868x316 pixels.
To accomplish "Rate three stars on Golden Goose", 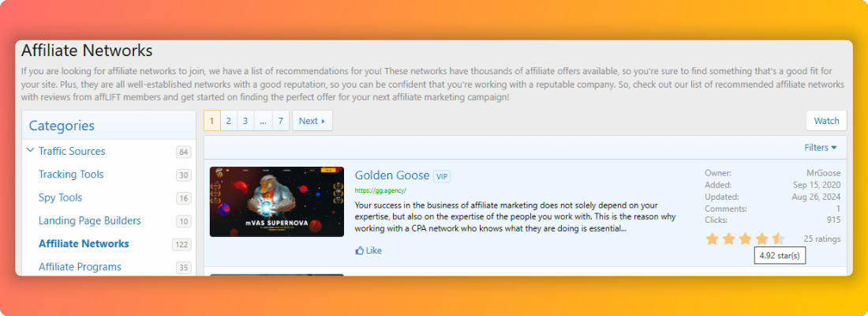I will [x=746, y=239].
